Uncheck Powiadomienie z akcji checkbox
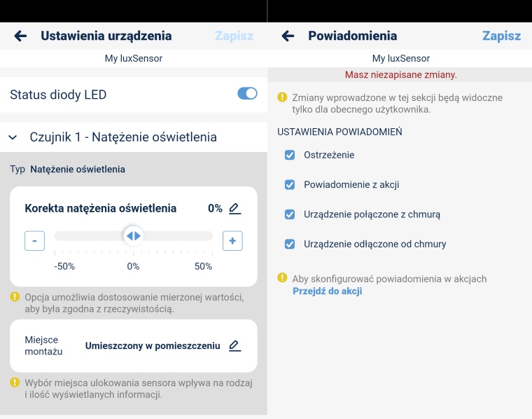 click(x=290, y=184)
